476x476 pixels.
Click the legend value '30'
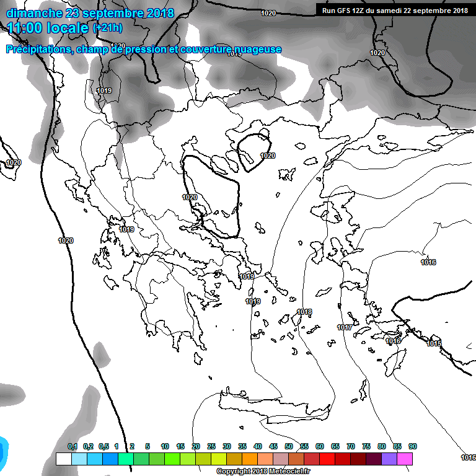tap(227, 446)
